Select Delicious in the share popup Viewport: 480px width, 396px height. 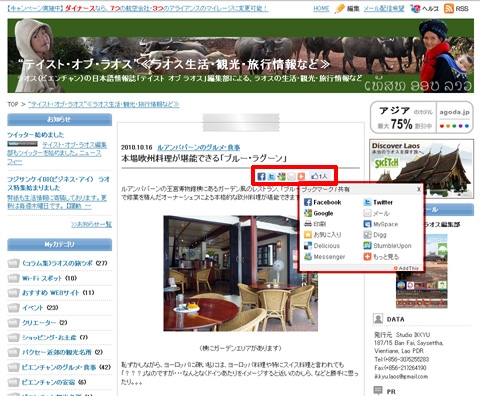click(322, 246)
